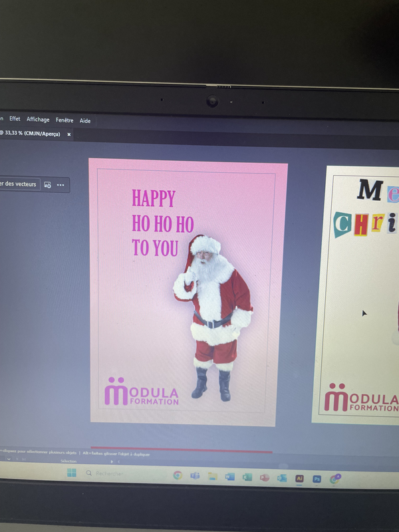Open the three-dots more options menu
399x532 pixels.
(x=61, y=184)
